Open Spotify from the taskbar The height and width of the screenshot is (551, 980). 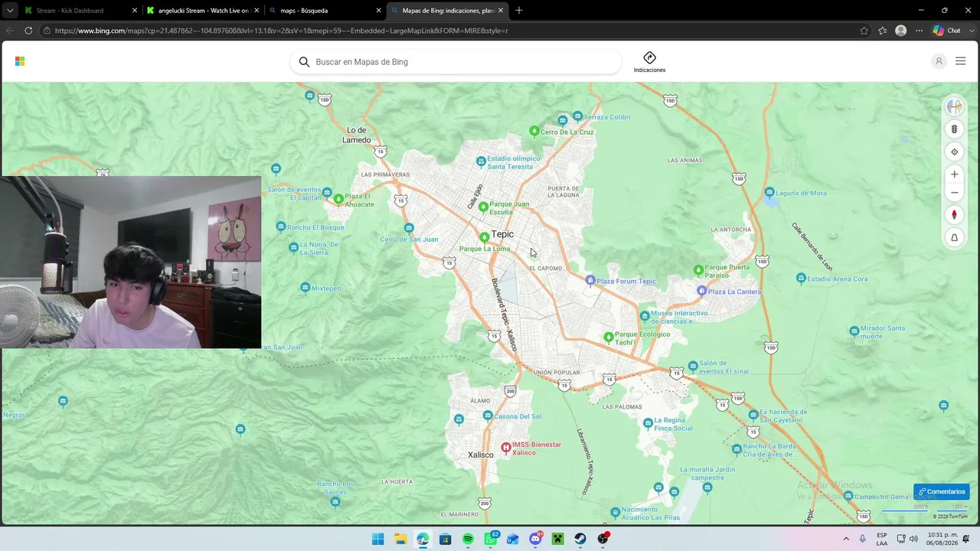[468, 539]
